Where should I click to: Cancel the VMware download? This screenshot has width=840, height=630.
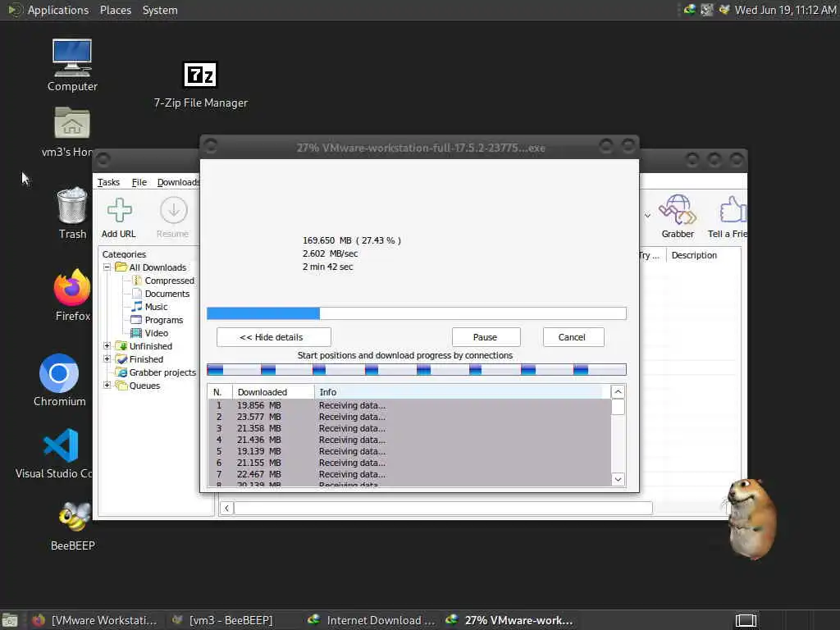tap(573, 337)
